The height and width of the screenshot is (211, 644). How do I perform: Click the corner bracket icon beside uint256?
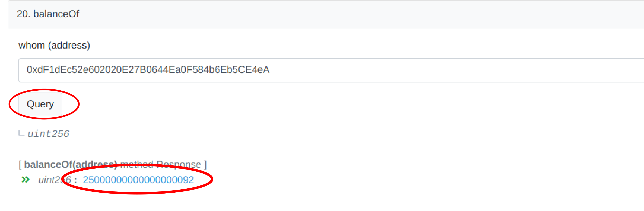pyautogui.click(x=21, y=134)
